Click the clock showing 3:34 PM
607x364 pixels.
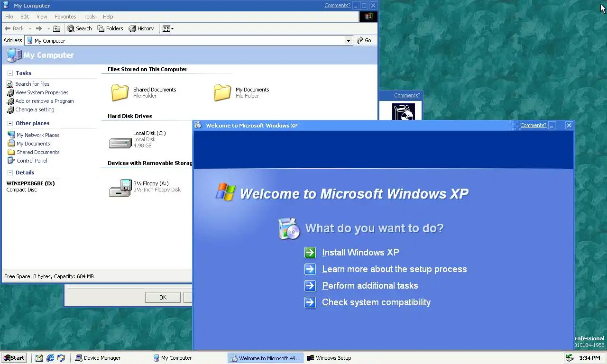click(x=589, y=358)
